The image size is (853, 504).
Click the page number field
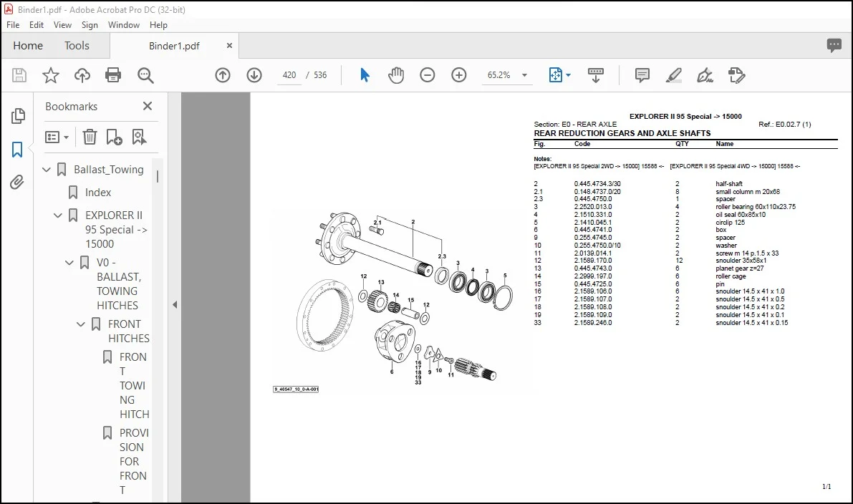coord(289,75)
